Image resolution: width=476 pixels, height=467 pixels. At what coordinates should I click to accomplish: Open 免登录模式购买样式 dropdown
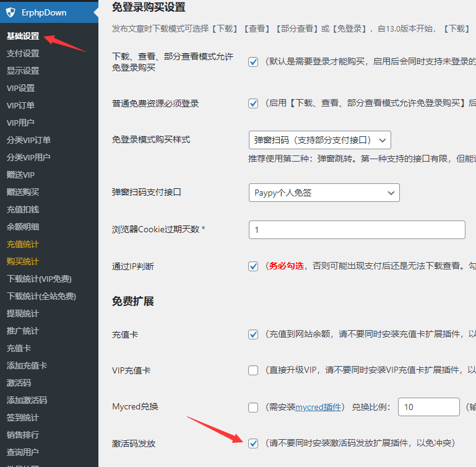pos(319,140)
